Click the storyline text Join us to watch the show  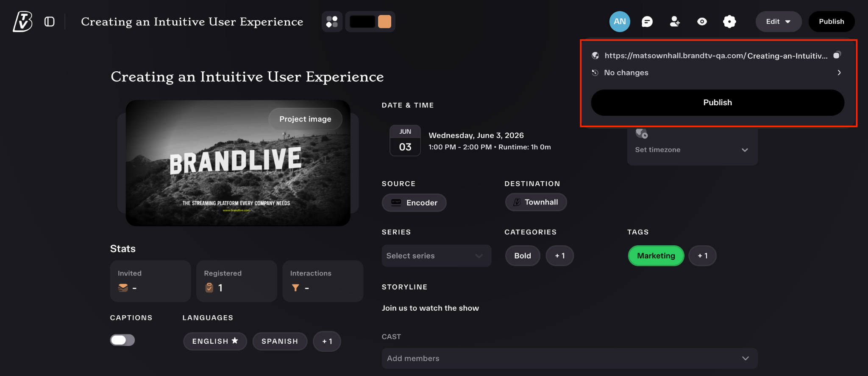click(x=430, y=308)
